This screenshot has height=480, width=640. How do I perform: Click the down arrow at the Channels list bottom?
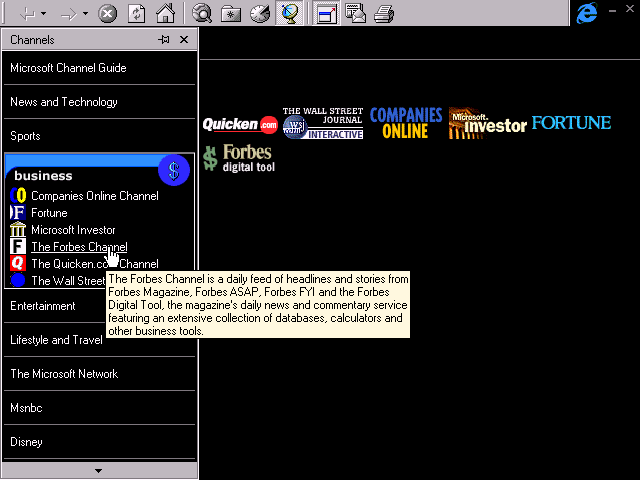click(98, 471)
